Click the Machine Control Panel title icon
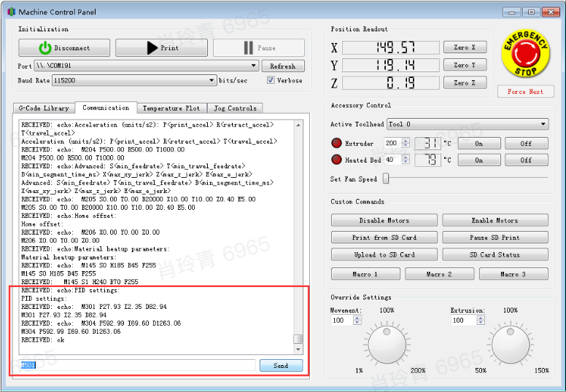 [x=10, y=12]
